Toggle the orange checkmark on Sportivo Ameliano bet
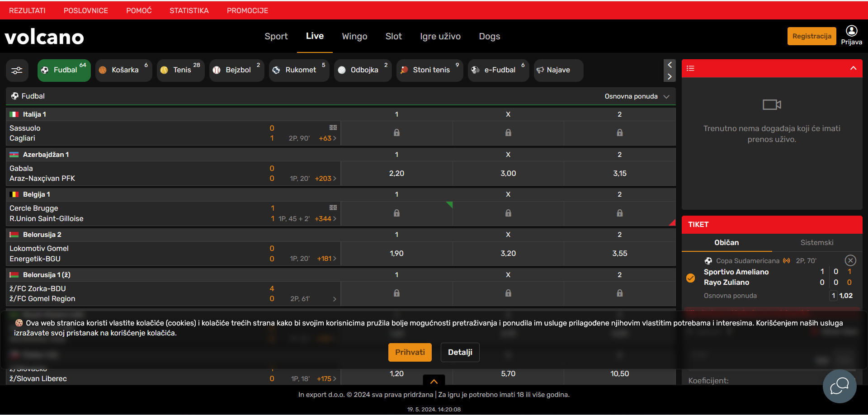 pyautogui.click(x=690, y=278)
